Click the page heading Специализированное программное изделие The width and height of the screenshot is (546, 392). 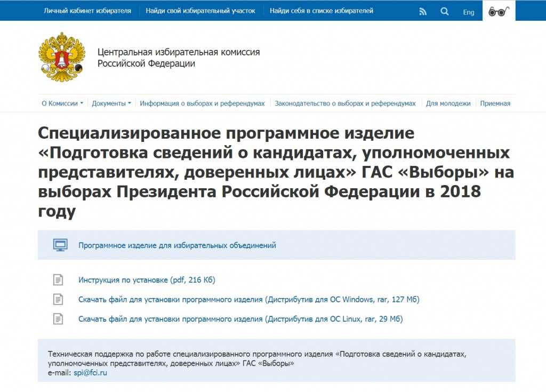point(276,172)
